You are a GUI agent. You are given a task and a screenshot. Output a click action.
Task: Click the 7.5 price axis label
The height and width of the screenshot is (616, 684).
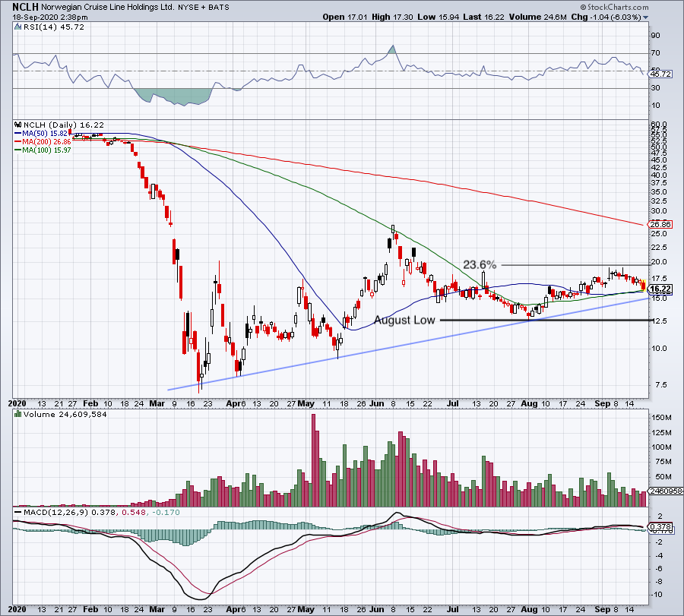coord(660,385)
